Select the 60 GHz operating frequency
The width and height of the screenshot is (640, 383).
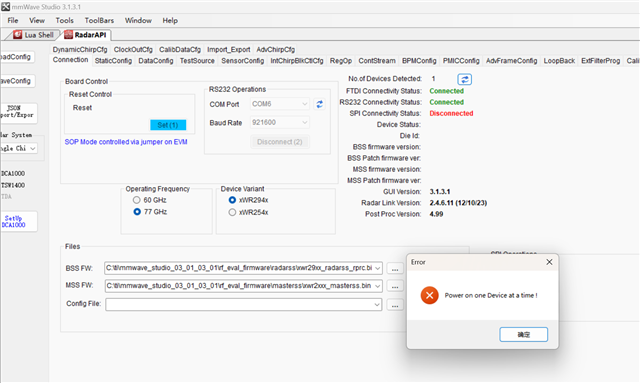pyautogui.click(x=137, y=200)
